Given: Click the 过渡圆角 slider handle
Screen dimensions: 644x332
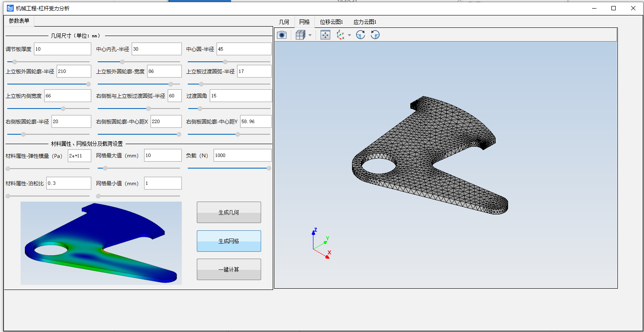Looking at the screenshot, I should coord(200,109).
